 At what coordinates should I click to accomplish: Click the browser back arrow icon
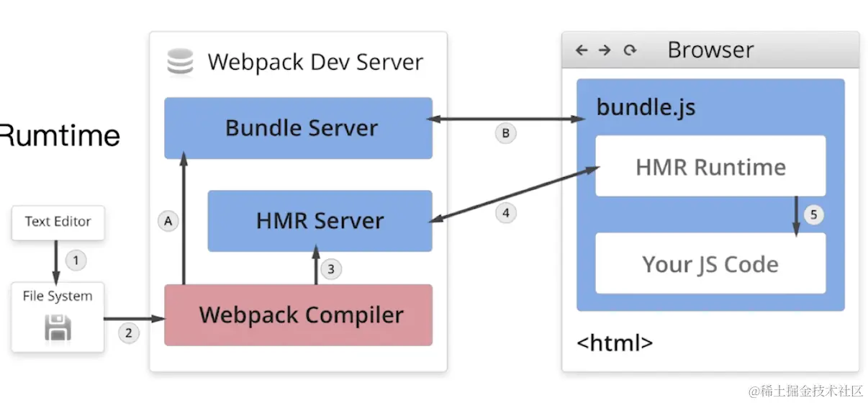pyautogui.click(x=582, y=50)
